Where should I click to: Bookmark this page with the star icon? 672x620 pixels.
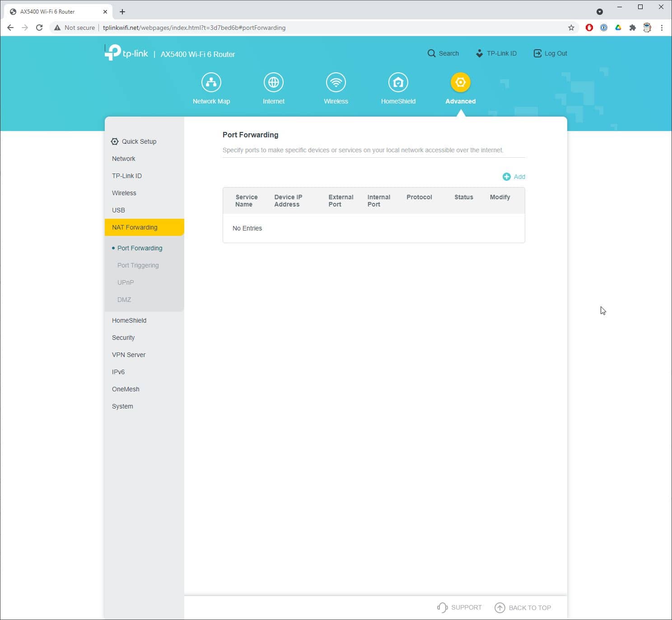(x=571, y=28)
